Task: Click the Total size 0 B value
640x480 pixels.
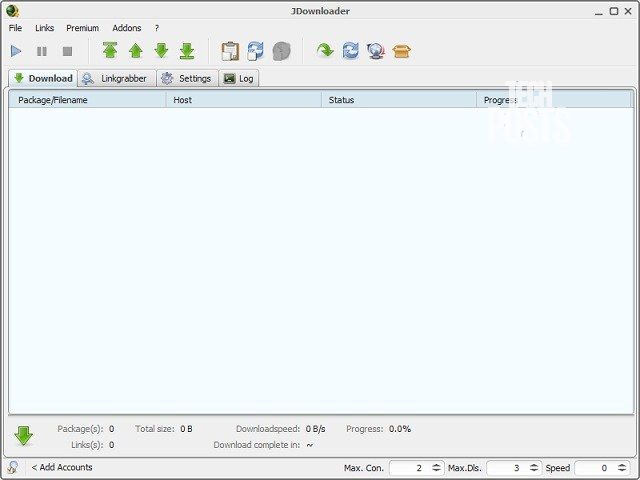Action: (186, 429)
